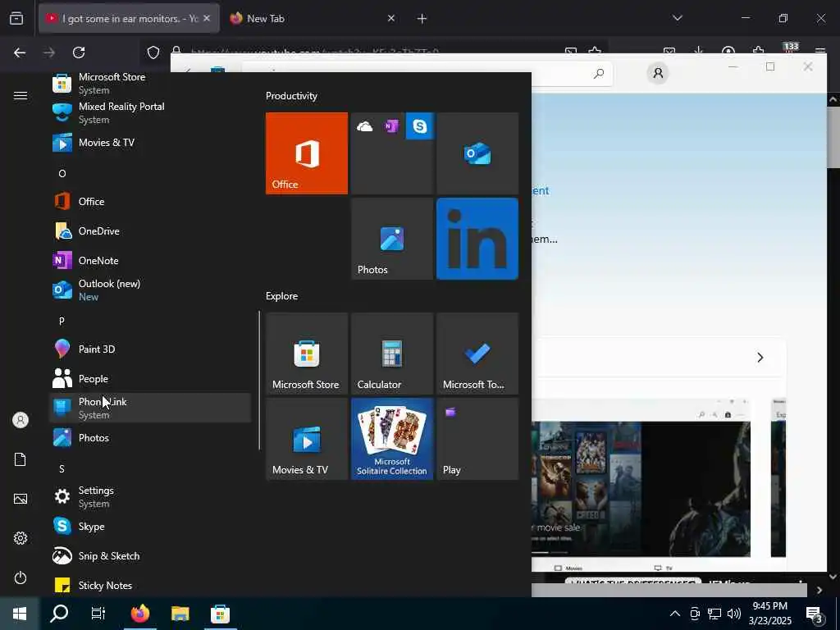Open Task View on the taskbar

(98, 614)
